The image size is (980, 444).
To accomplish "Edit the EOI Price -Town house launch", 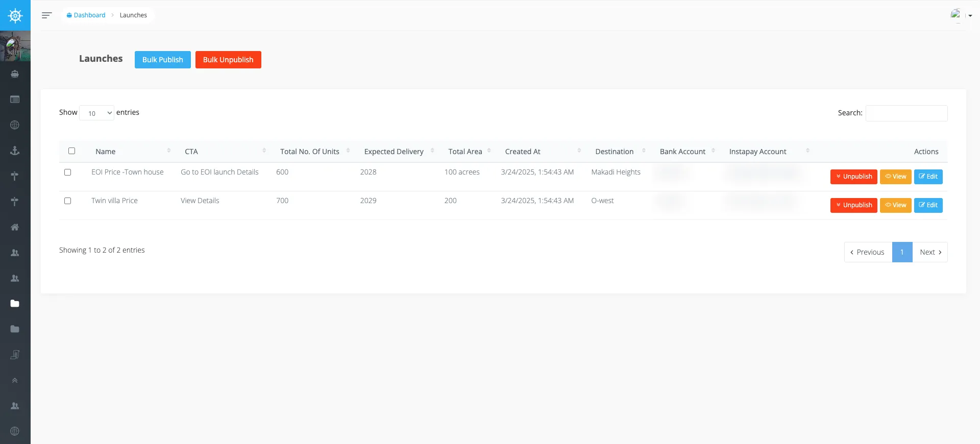I will [x=928, y=177].
